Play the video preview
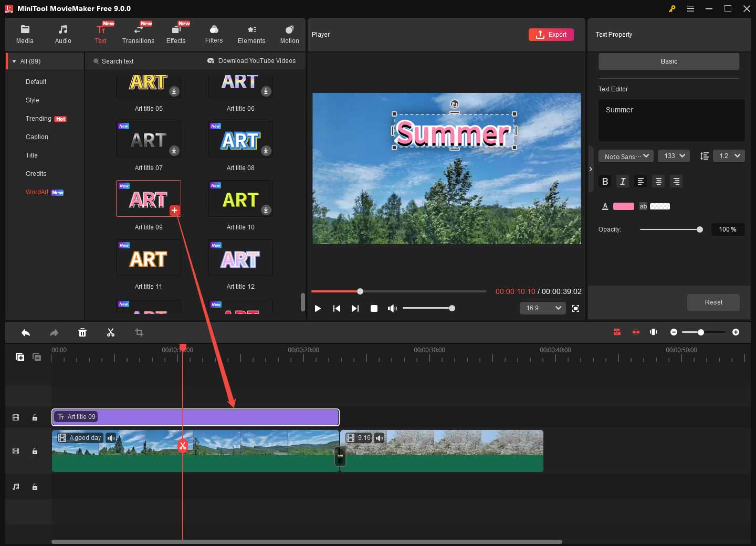The image size is (756, 546). [318, 308]
